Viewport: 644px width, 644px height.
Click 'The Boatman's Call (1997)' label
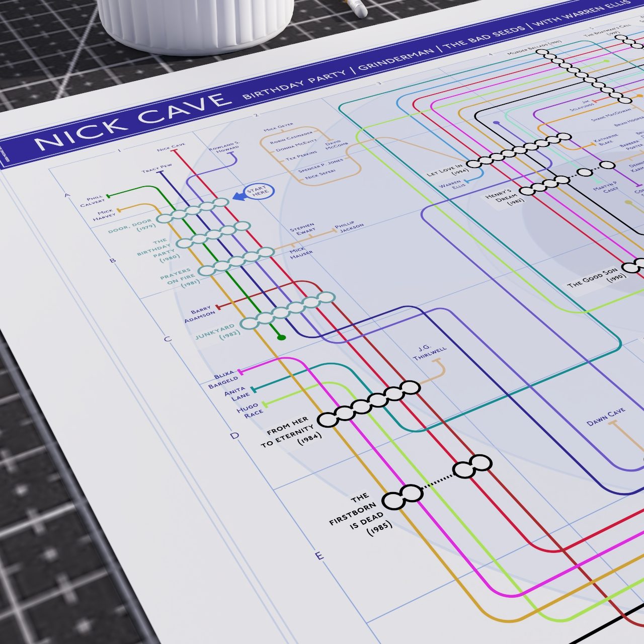tap(607, 30)
